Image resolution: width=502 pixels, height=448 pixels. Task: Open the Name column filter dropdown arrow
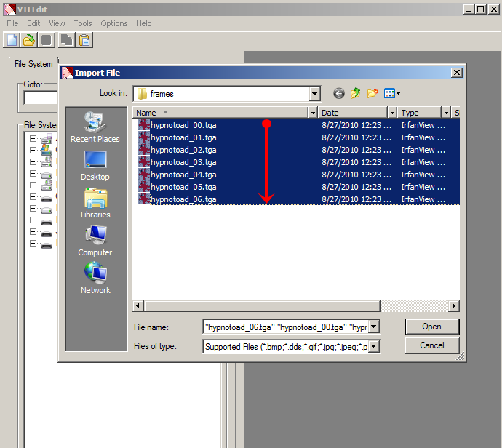pos(313,113)
